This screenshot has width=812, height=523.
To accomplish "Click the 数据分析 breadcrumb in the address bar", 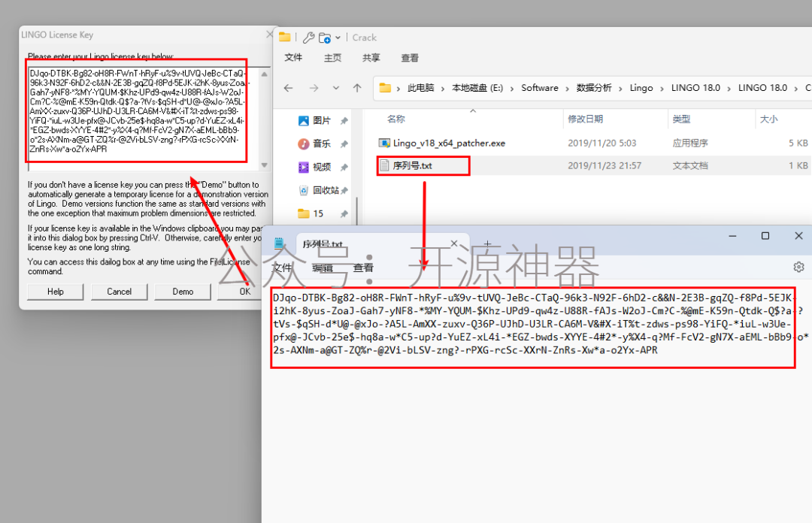I will point(594,88).
